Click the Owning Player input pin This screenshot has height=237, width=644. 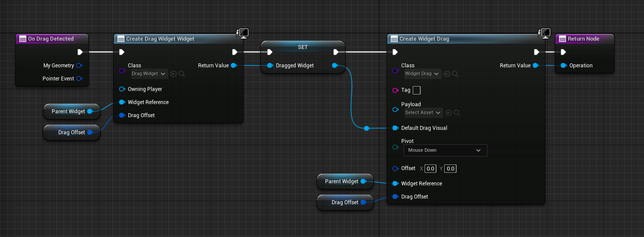pos(122,89)
